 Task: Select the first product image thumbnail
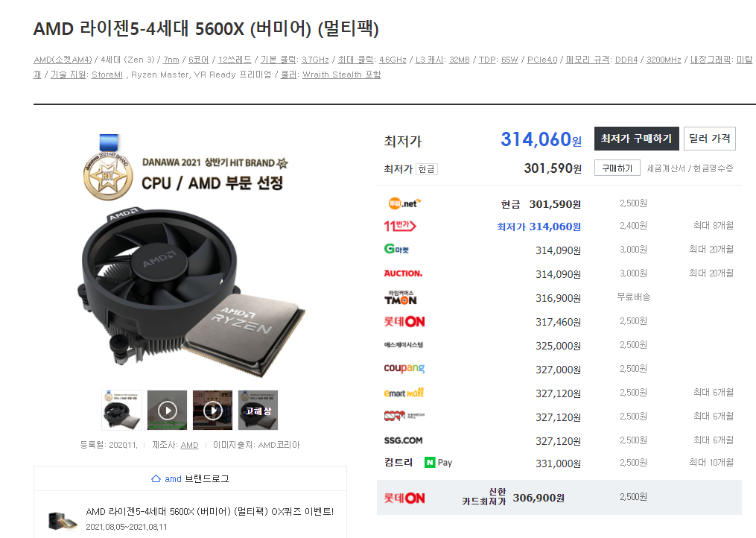(x=122, y=410)
